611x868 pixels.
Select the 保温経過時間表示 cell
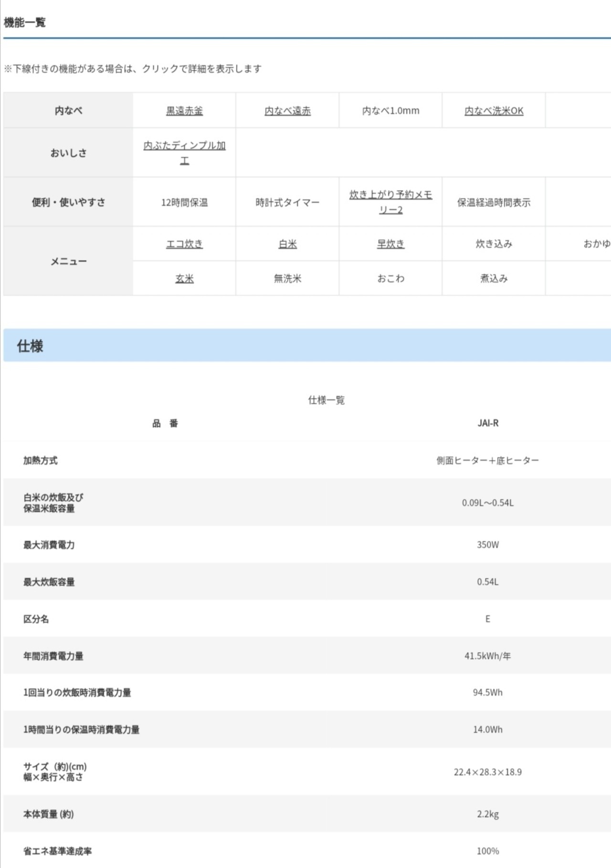click(x=494, y=203)
